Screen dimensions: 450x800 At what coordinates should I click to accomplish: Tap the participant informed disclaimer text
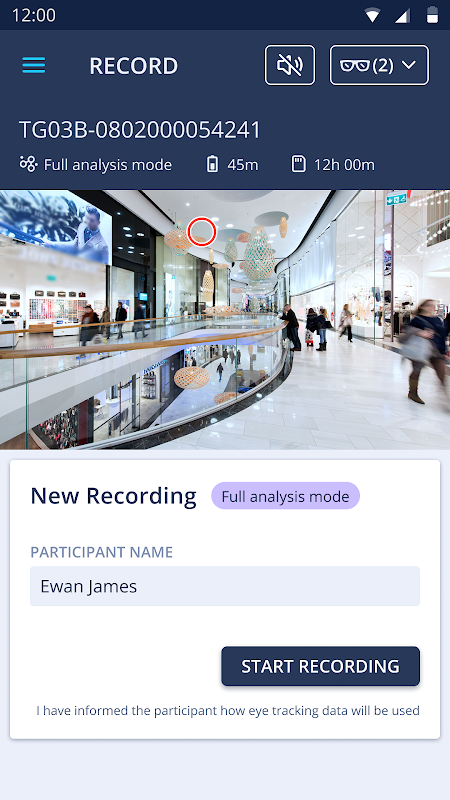[228, 710]
